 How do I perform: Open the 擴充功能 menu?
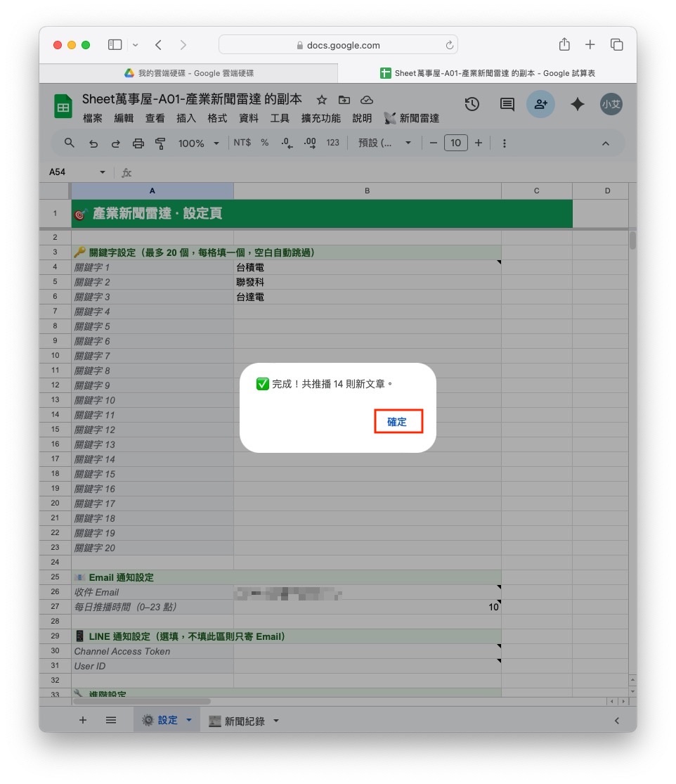pyautogui.click(x=320, y=118)
